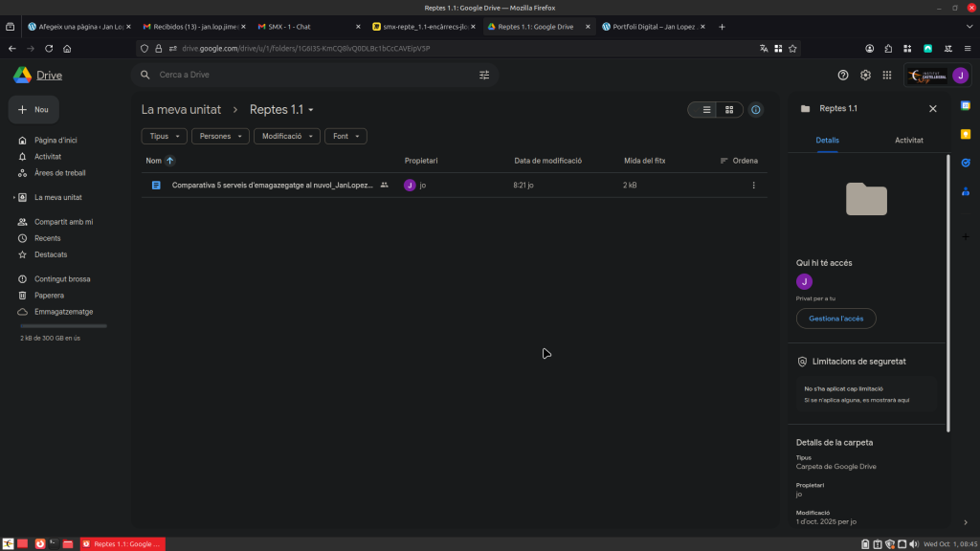Switch to the Activitat tab
The width and height of the screenshot is (980, 551).
(908, 140)
